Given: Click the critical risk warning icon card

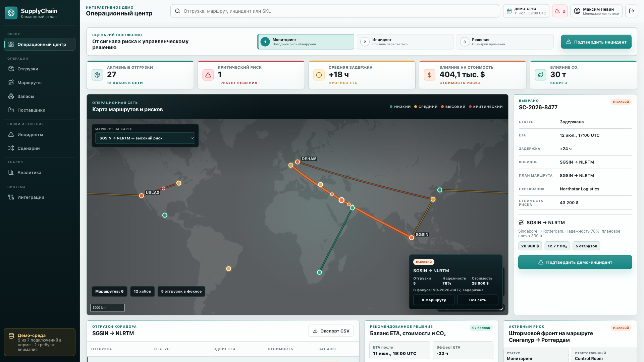Looking at the screenshot, I should click(x=208, y=75).
